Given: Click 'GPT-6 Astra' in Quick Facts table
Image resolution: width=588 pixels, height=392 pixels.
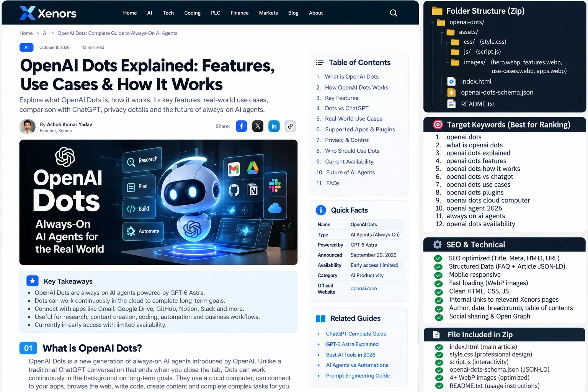Looking at the screenshot, I should point(364,245).
